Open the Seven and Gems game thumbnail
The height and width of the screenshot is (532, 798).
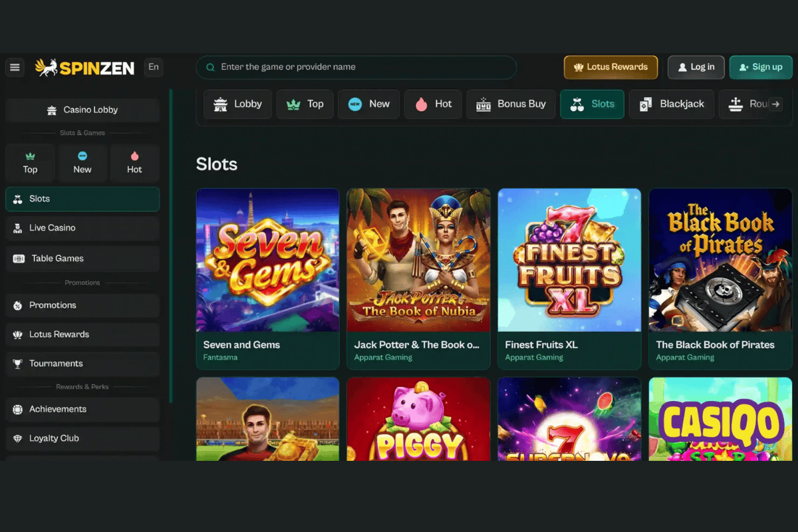coord(267,260)
